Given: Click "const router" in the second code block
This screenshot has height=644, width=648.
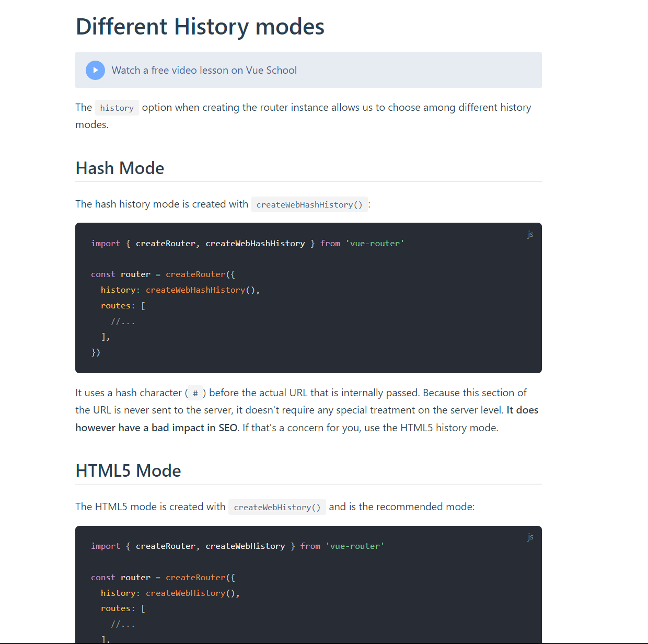Looking at the screenshot, I should point(121,578).
